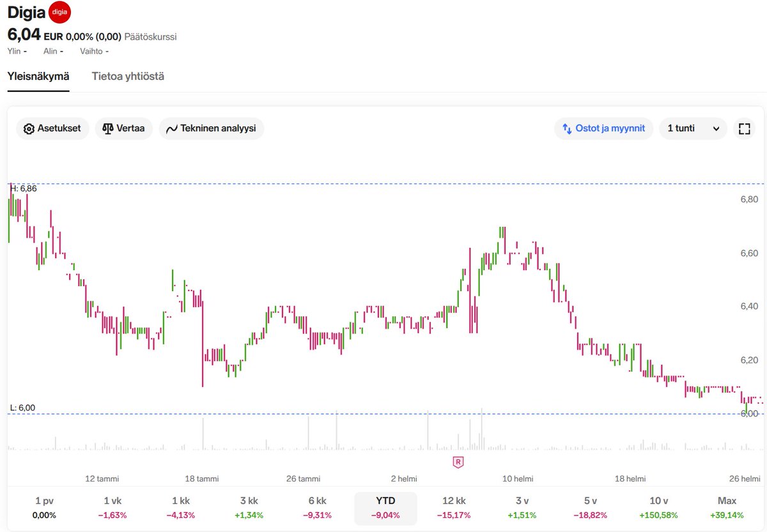Click the 18 tammi date label
This screenshot has height=532, width=767.
tap(201, 478)
